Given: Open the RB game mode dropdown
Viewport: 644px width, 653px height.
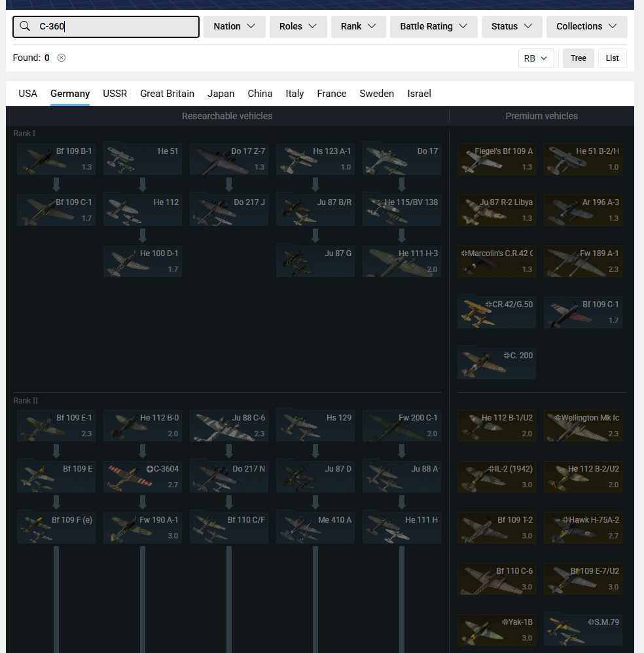Looking at the screenshot, I should pos(537,58).
